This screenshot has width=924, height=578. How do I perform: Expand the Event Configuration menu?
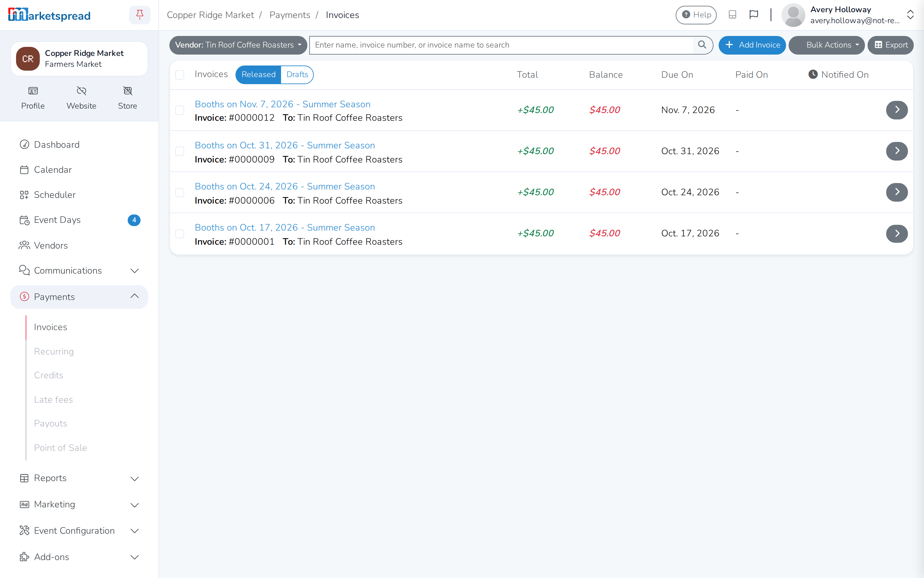(x=79, y=530)
